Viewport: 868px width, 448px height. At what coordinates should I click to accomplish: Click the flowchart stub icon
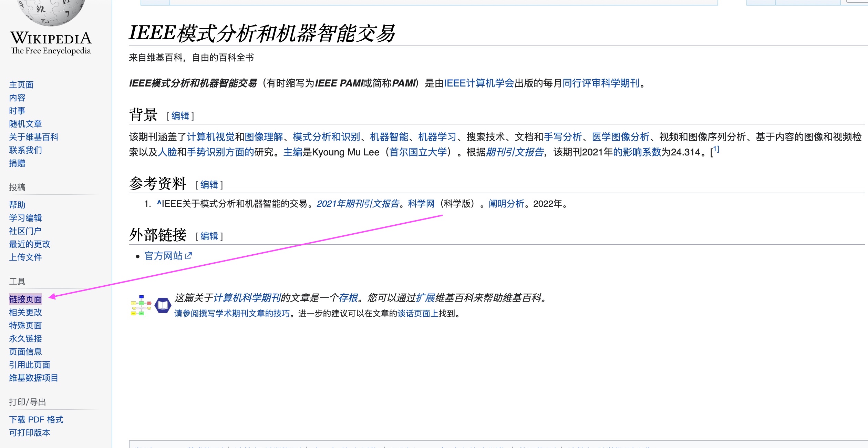[x=141, y=306]
